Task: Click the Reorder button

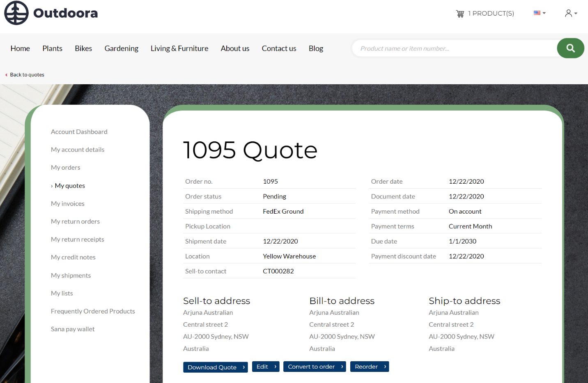Action: point(370,367)
